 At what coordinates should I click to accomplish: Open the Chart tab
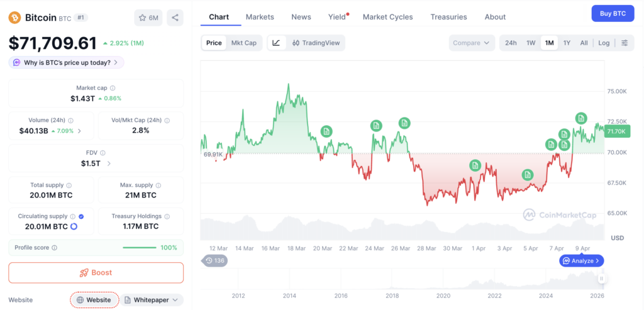(219, 17)
